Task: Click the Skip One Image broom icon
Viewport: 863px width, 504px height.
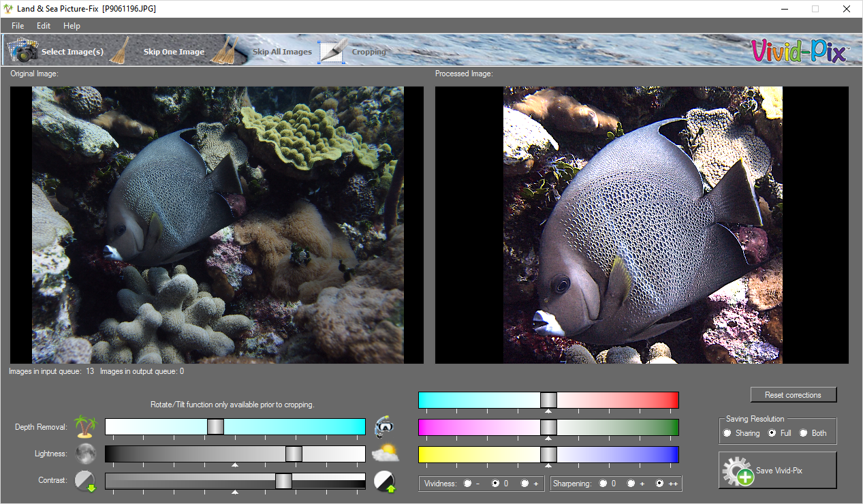Action: [x=120, y=50]
